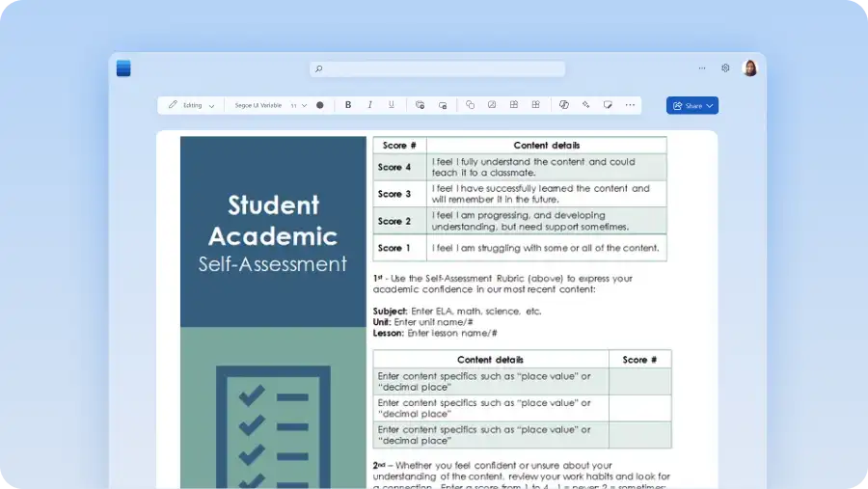Click 'Lesson: Enter lesson name/#' line

coord(435,333)
